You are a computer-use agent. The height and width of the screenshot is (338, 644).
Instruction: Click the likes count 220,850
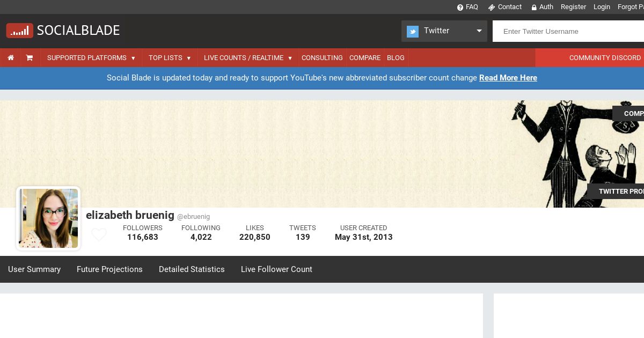click(x=255, y=237)
